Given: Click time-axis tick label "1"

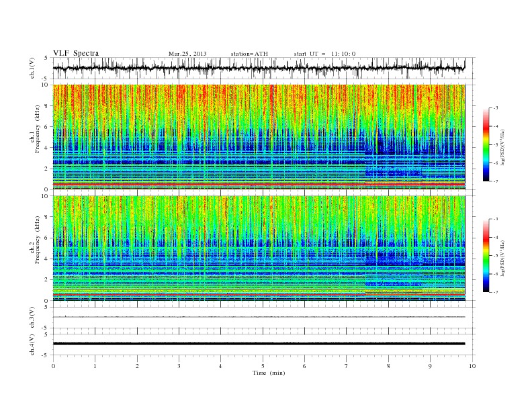Looking at the screenshot, I should (95, 366).
